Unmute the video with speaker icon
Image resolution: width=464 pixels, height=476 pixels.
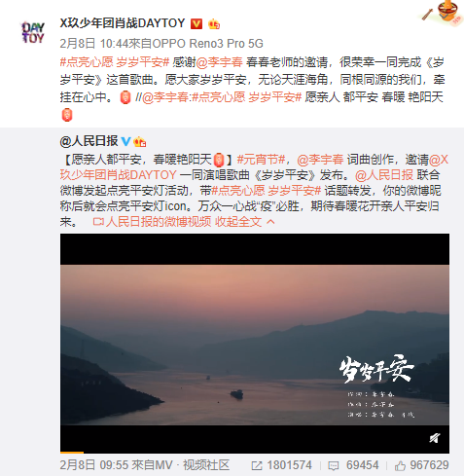(x=434, y=438)
